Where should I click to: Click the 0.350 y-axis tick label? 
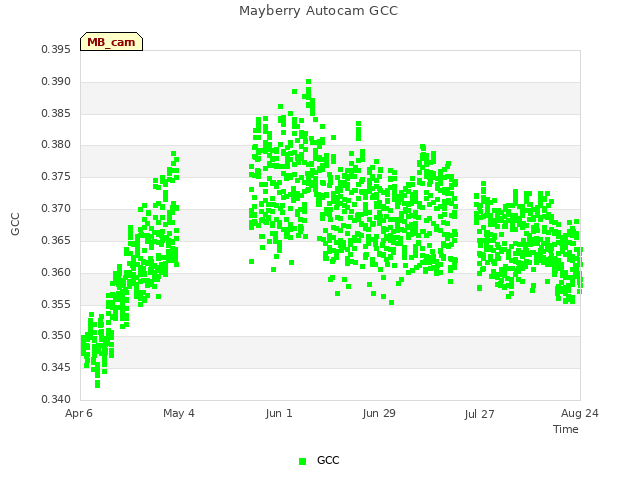point(56,336)
